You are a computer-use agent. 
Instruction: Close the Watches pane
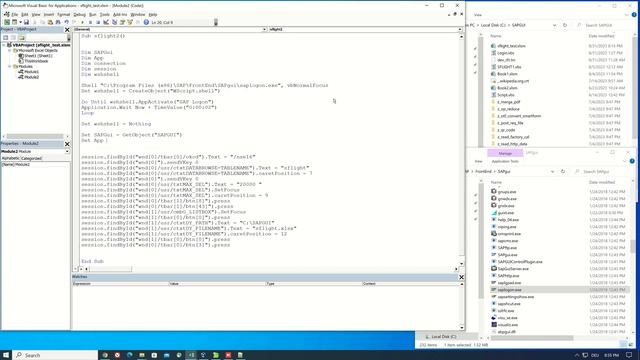tap(461, 277)
